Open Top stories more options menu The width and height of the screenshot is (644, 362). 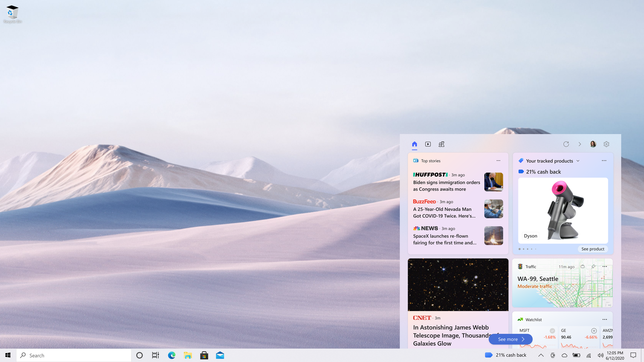[x=498, y=161]
